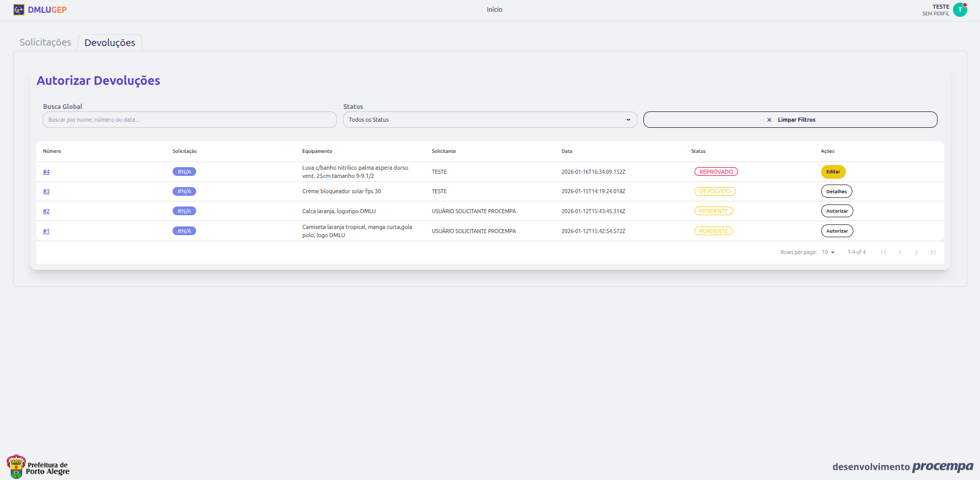Screen dimensions: 980x480
Task: Open the TESTE user avatar menu
Action: click(960, 10)
